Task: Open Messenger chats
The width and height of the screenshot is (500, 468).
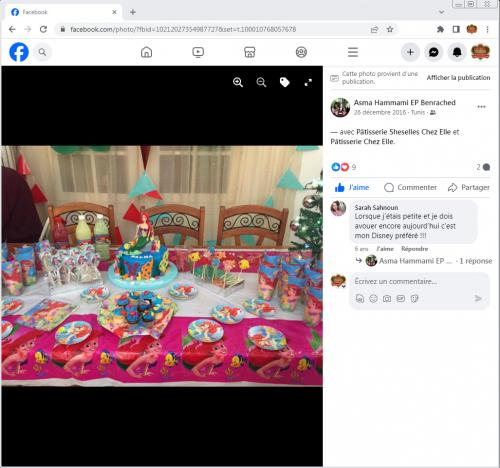Action: point(434,52)
